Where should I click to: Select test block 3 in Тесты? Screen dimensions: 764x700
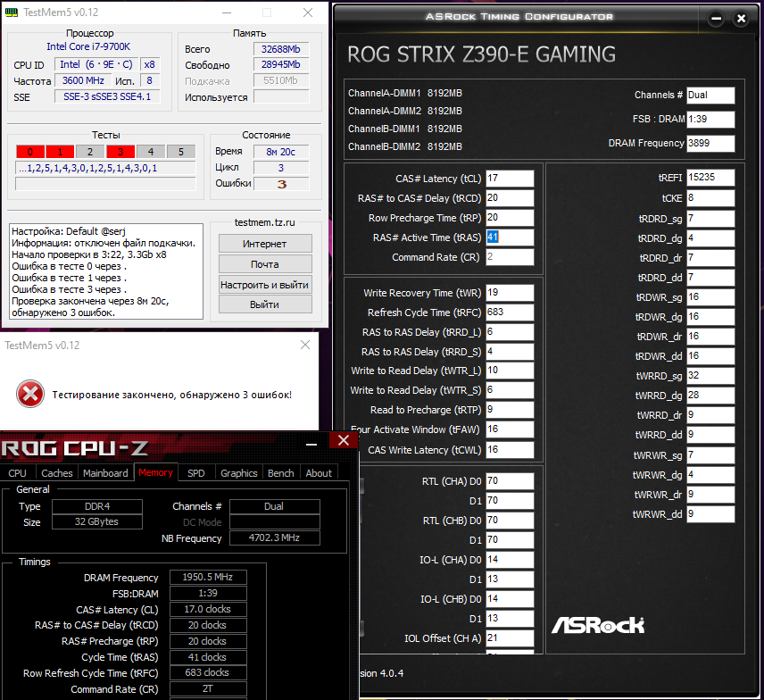(x=120, y=152)
